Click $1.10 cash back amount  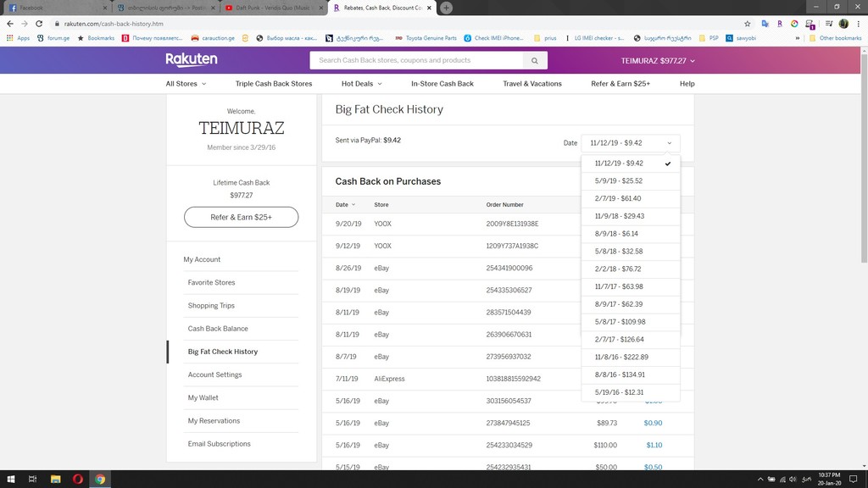pyautogui.click(x=654, y=445)
